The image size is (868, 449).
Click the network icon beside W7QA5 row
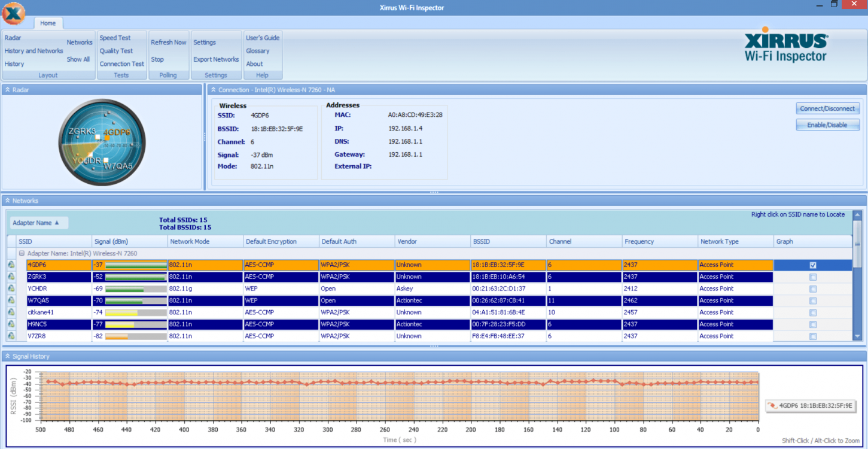(11, 301)
